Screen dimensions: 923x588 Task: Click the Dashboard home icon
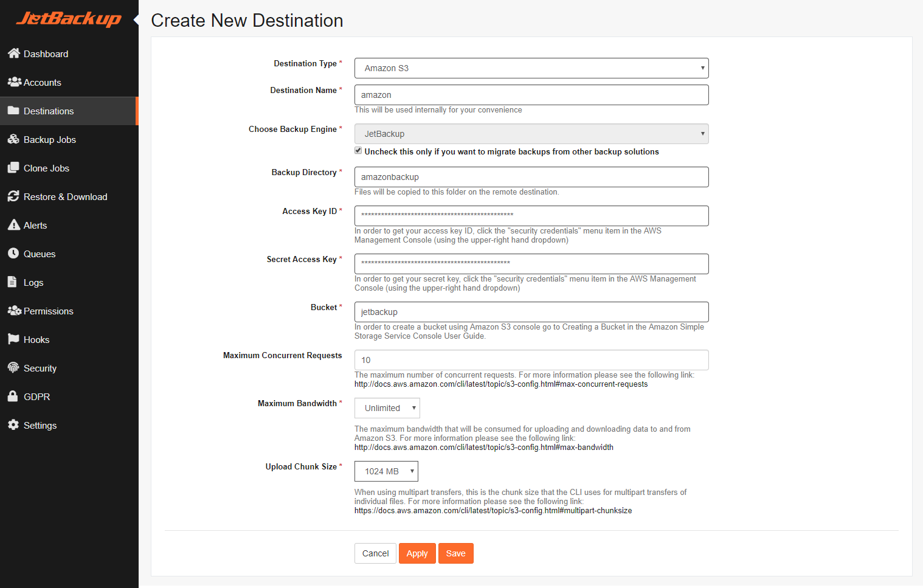pyautogui.click(x=14, y=54)
